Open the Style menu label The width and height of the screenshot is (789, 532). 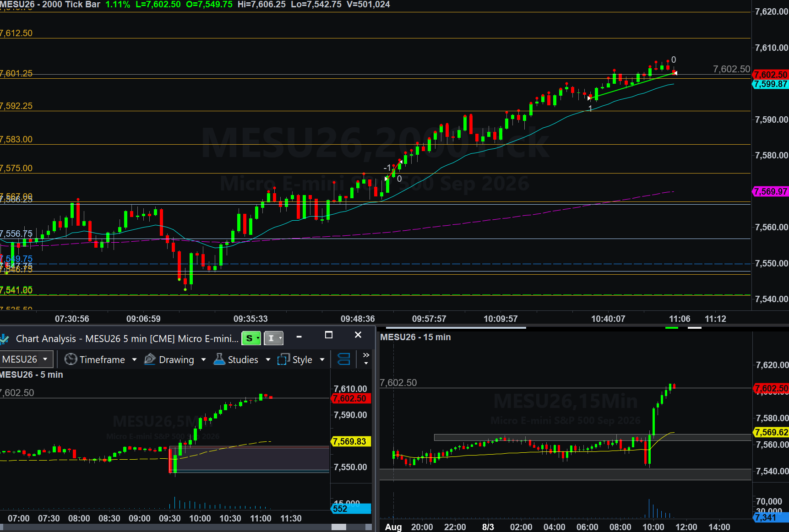click(302, 360)
